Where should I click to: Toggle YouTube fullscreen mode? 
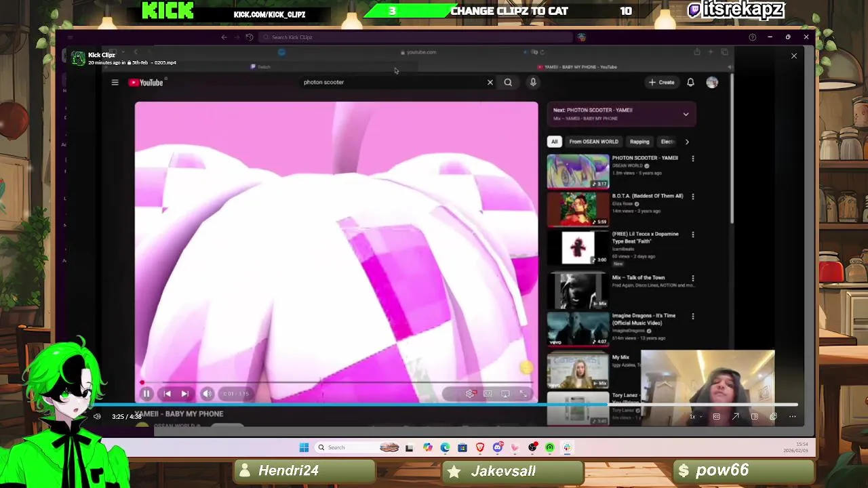pos(523,393)
